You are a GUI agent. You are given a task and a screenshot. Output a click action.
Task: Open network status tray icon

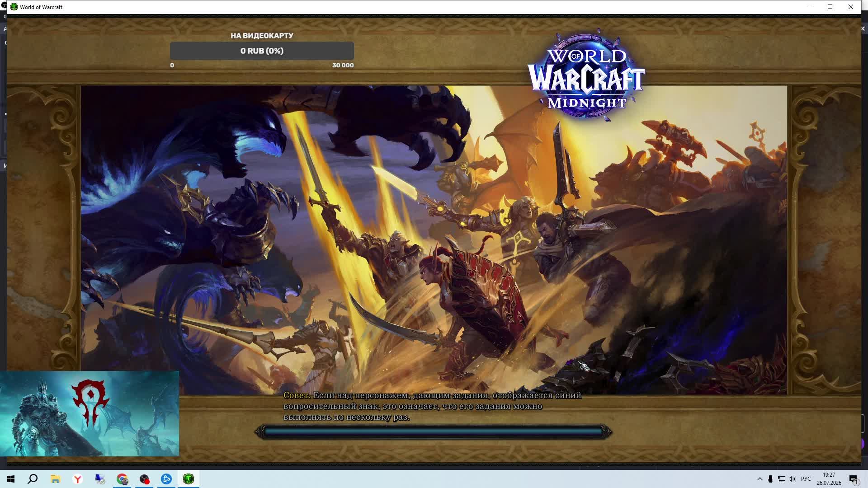(782, 479)
